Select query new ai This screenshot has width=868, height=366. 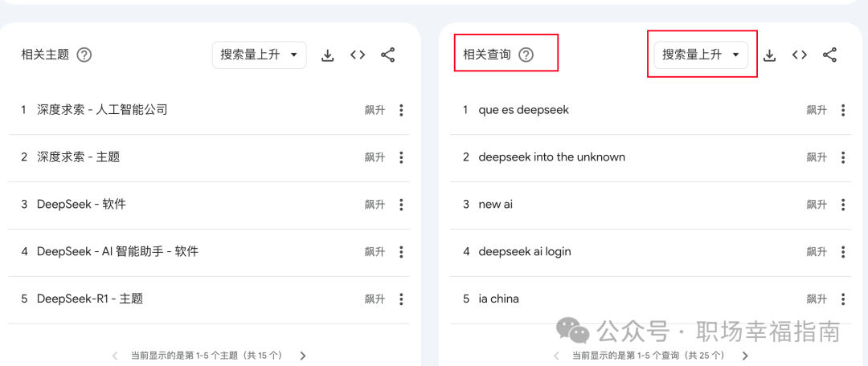[x=495, y=205]
